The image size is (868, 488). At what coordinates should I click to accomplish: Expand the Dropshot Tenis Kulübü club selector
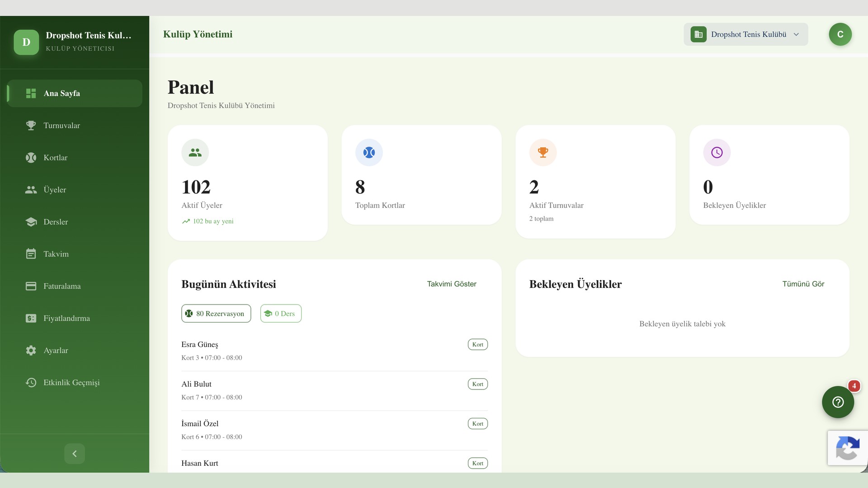(x=745, y=34)
